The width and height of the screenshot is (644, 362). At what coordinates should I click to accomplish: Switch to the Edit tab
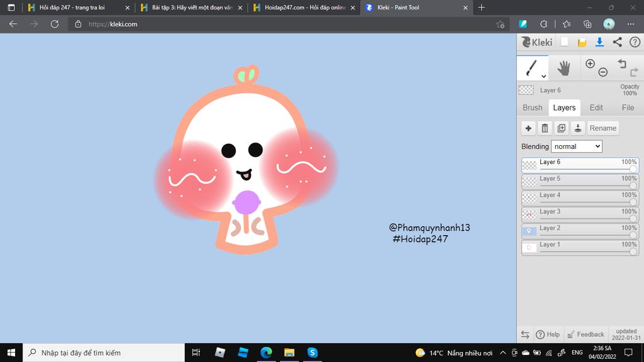pos(596,107)
